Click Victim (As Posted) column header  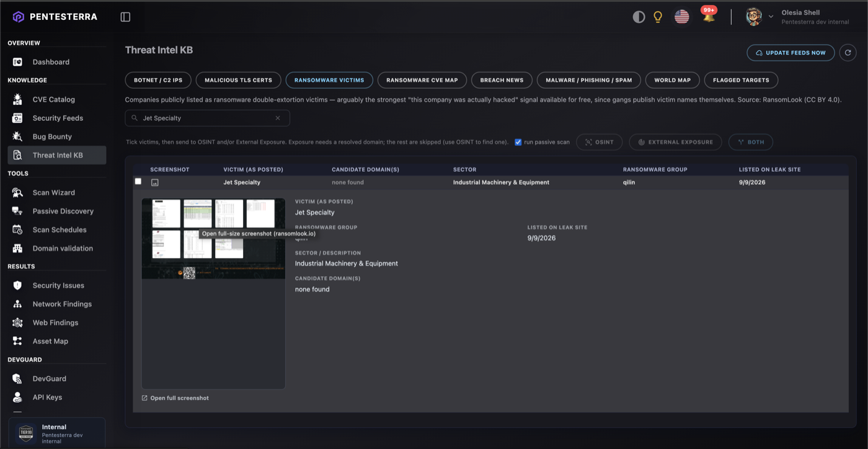coord(253,169)
